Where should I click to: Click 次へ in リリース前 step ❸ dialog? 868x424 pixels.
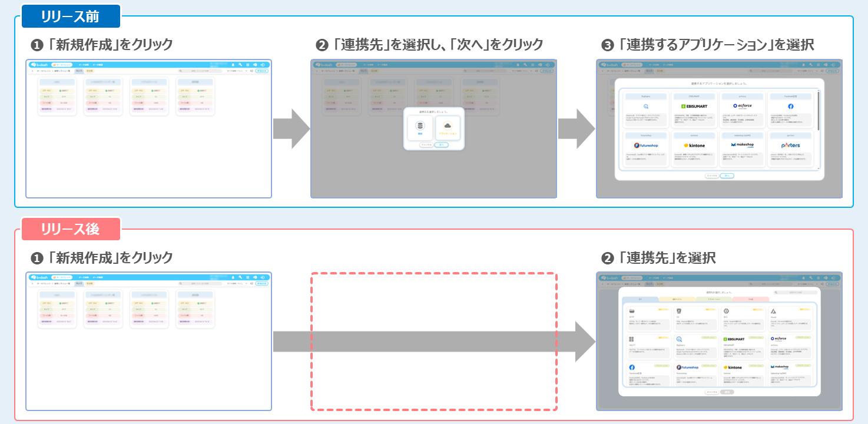[x=727, y=175]
